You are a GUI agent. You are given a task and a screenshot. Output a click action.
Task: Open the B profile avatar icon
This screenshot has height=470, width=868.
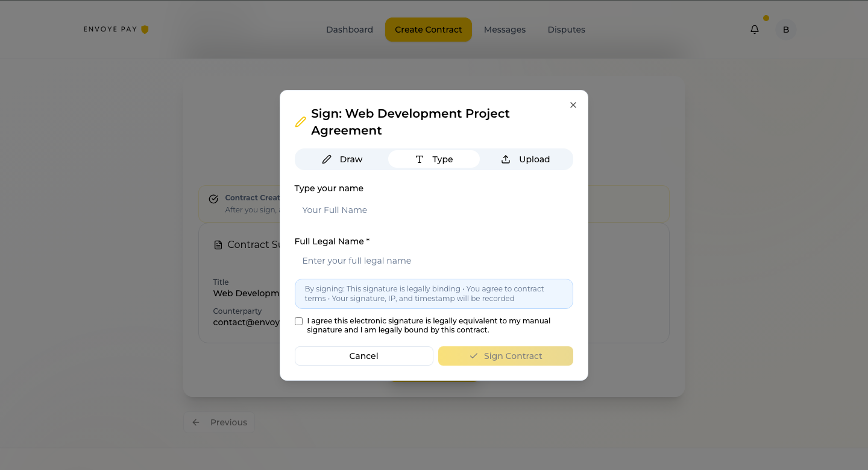coord(785,29)
